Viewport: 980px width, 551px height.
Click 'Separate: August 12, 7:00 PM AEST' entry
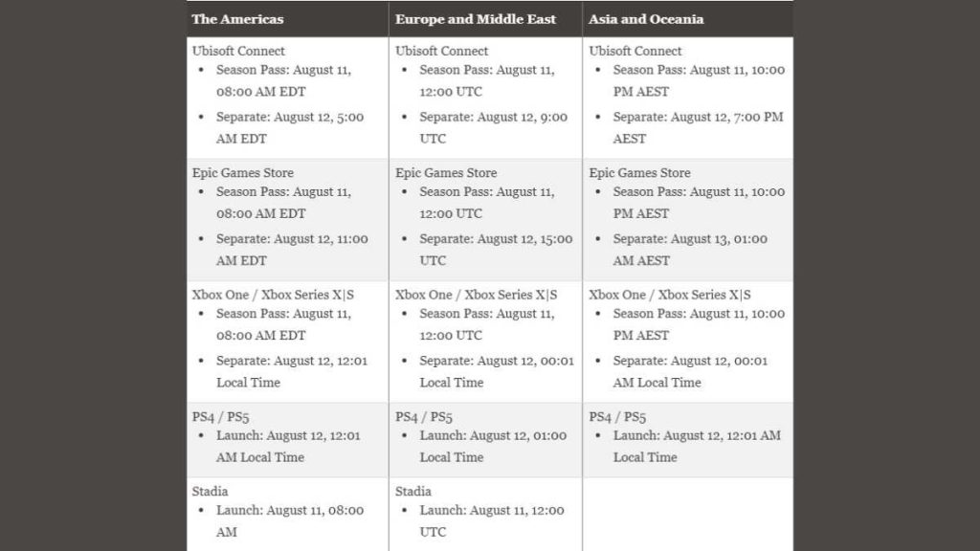pos(698,127)
